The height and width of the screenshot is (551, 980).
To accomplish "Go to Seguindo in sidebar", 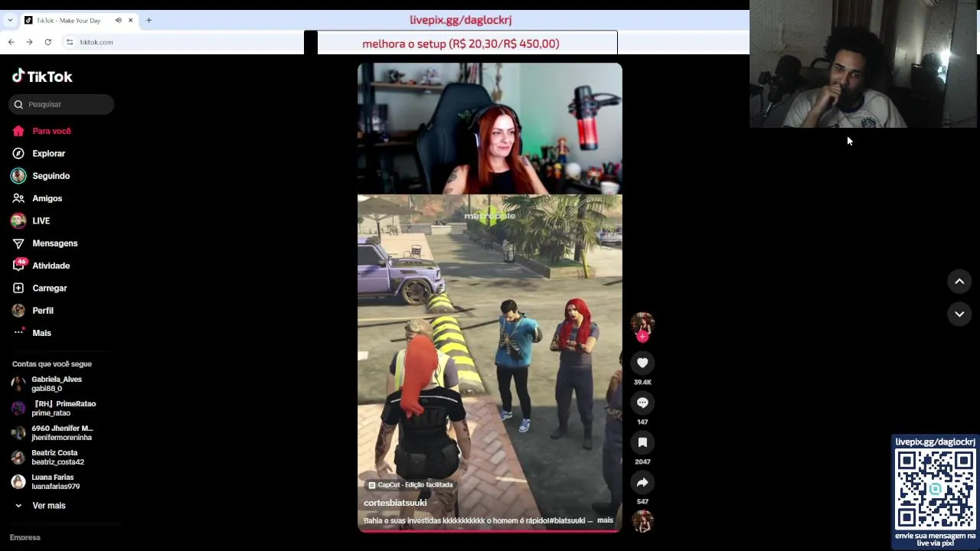I will pos(51,176).
